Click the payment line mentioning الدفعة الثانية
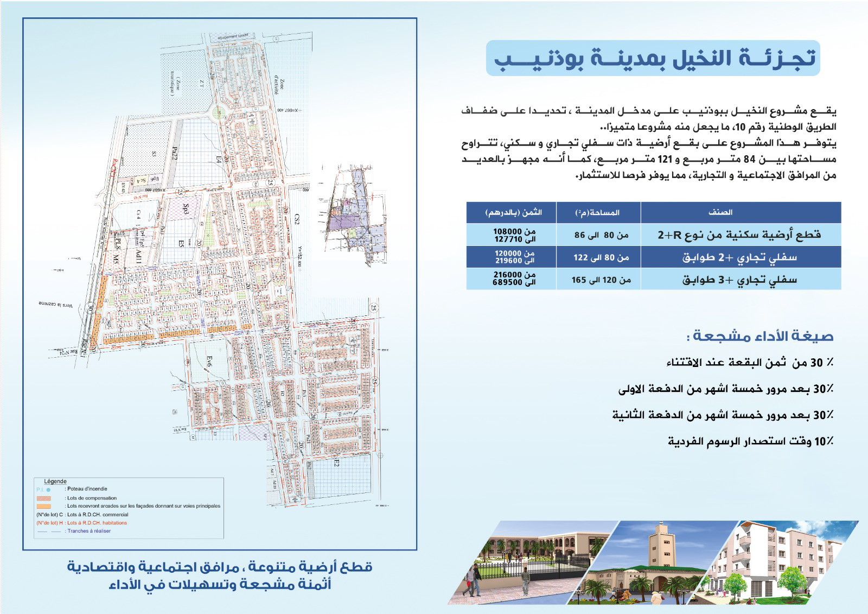 coord(723,415)
